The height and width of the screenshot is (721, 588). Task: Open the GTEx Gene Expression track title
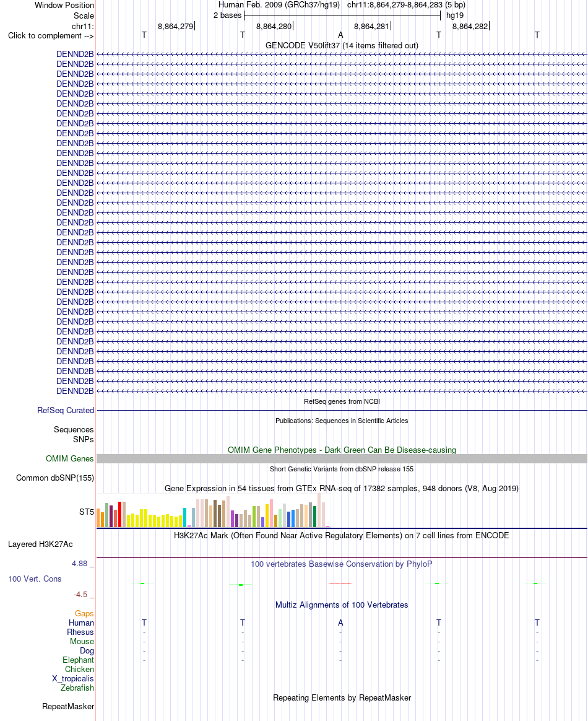tap(342, 488)
